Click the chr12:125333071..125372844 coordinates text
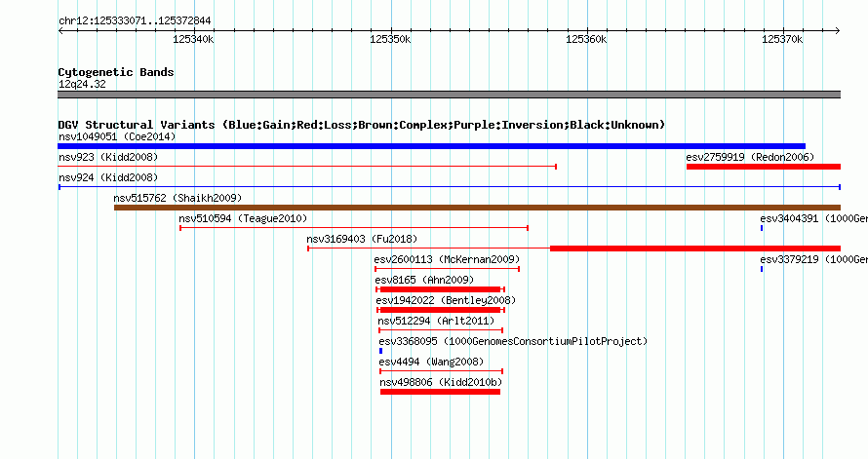The height and width of the screenshot is (459, 868). pyautogui.click(x=135, y=20)
